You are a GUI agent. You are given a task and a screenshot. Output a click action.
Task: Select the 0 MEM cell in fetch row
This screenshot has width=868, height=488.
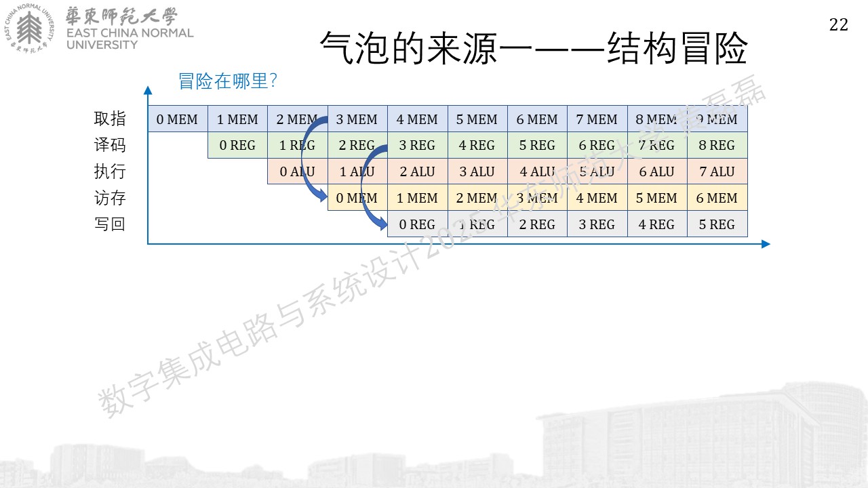178,119
